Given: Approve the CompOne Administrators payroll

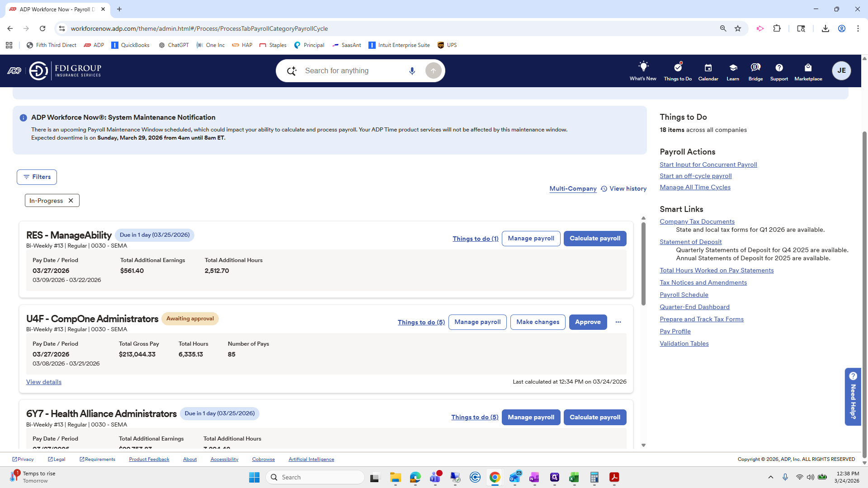Looking at the screenshot, I should (588, 322).
